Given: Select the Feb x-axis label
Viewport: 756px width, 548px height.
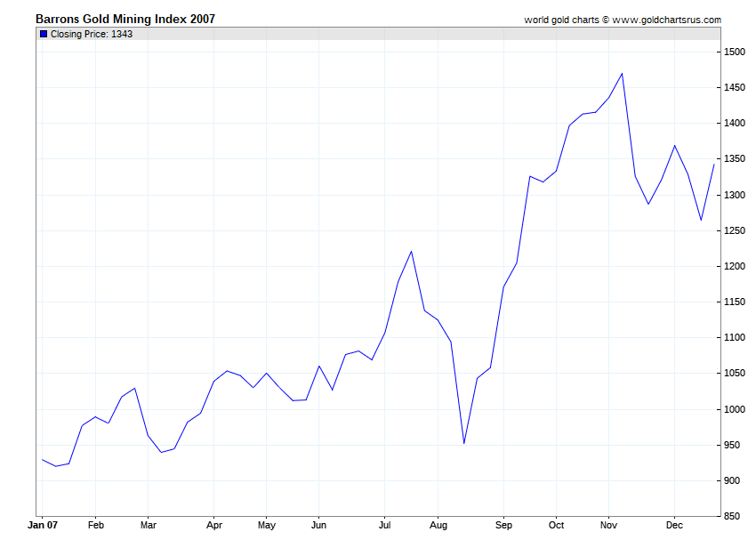Looking at the screenshot, I should click(x=95, y=525).
